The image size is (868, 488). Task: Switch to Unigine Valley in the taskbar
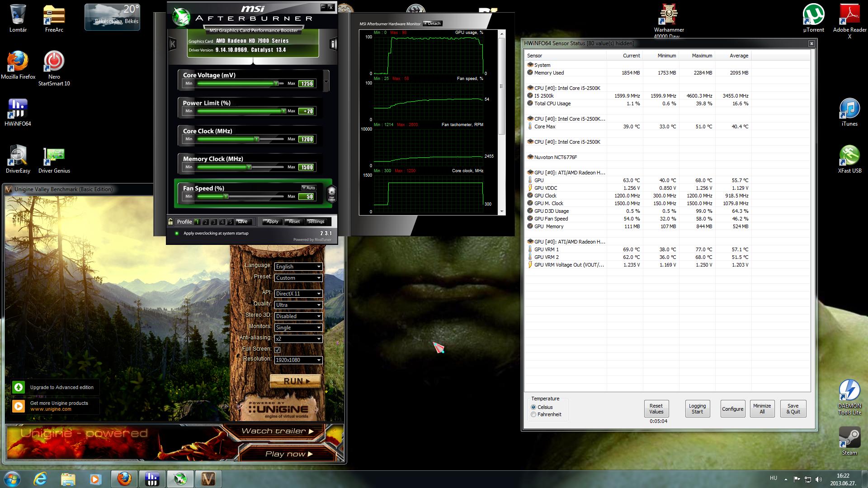coord(208,479)
